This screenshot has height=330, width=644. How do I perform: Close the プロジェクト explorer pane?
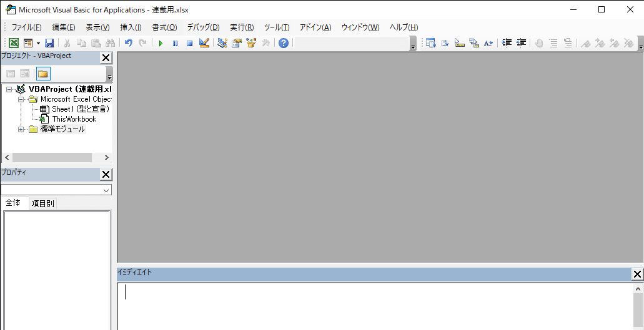pyautogui.click(x=106, y=58)
